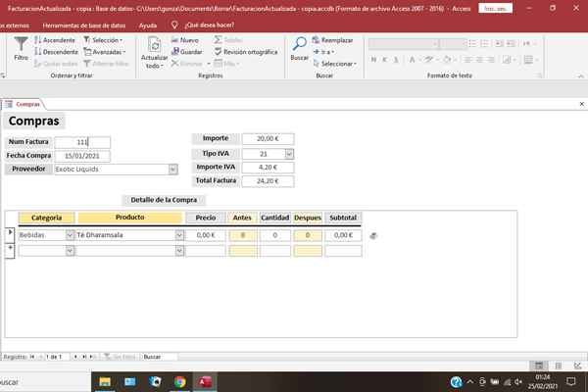Open the Producto dropdown for Té Dharamsala
Image resolution: width=588 pixels, height=392 pixels.
(179, 235)
